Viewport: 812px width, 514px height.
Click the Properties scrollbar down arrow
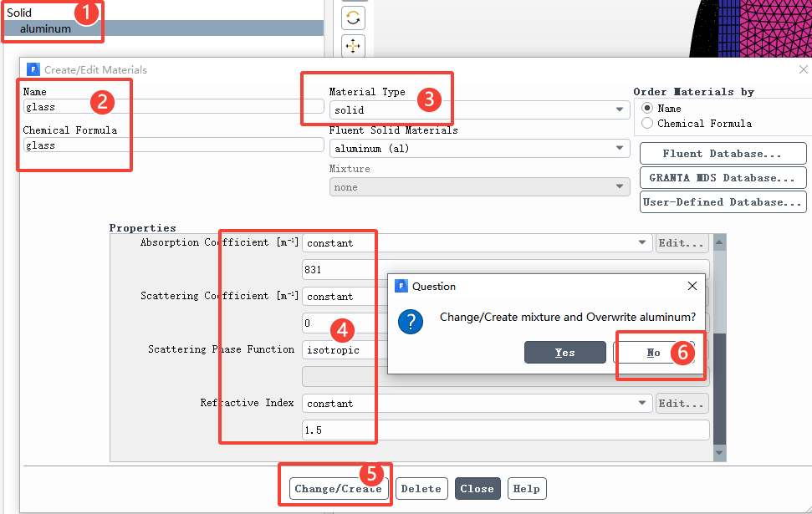[719, 452]
